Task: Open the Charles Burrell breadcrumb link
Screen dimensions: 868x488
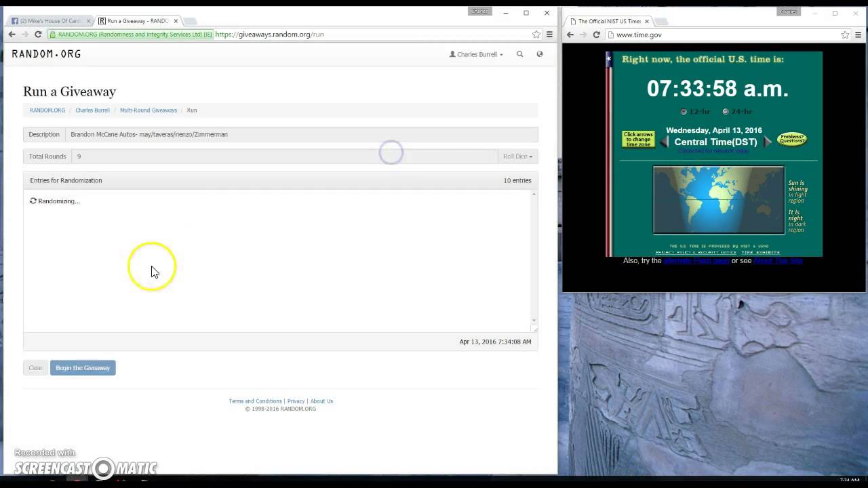Action: [x=92, y=110]
